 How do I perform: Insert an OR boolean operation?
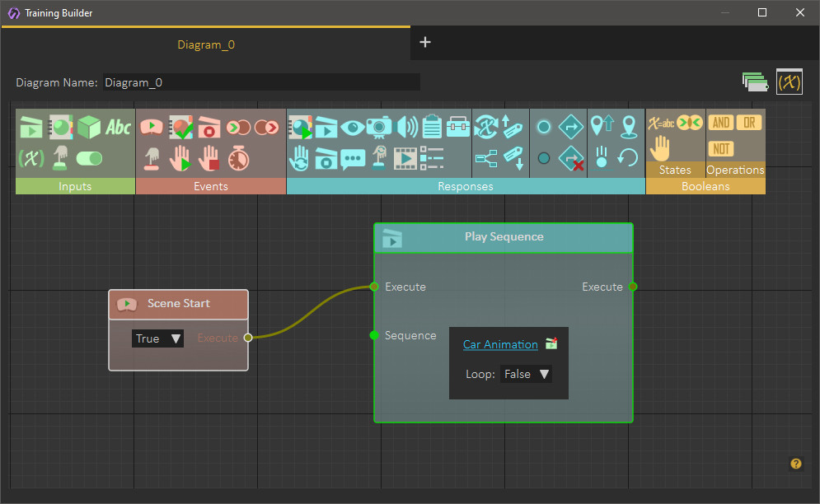[x=749, y=123]
